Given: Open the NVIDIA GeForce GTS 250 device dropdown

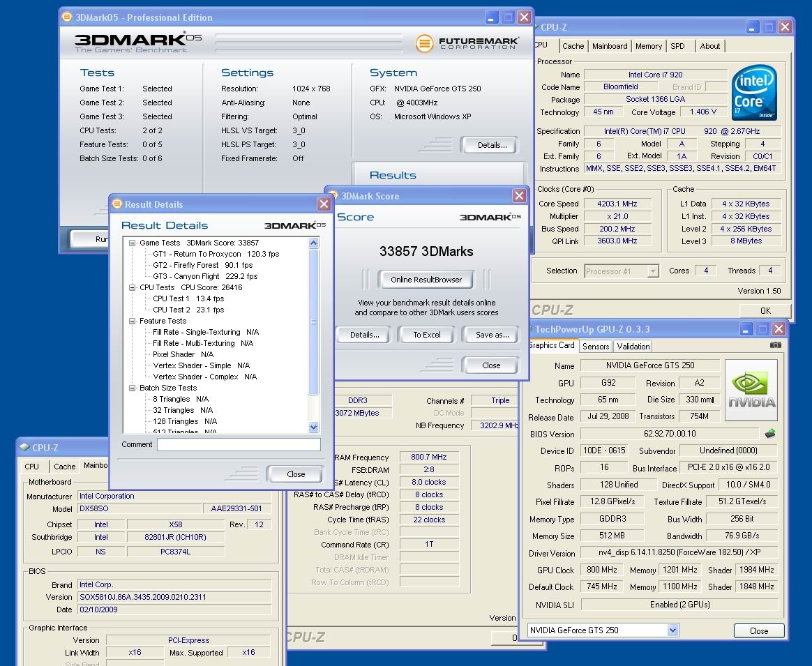Looking at the screenshot, I should coord(672,630).
